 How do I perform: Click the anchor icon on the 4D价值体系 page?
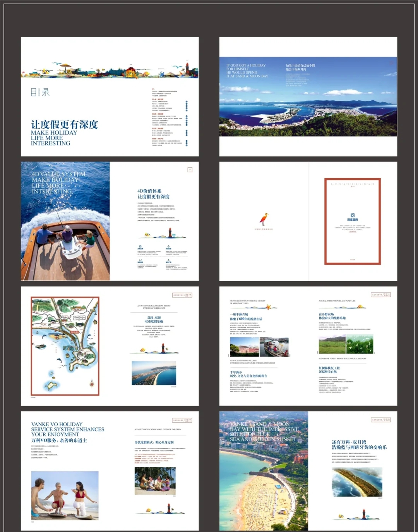(x=168, y=246)
